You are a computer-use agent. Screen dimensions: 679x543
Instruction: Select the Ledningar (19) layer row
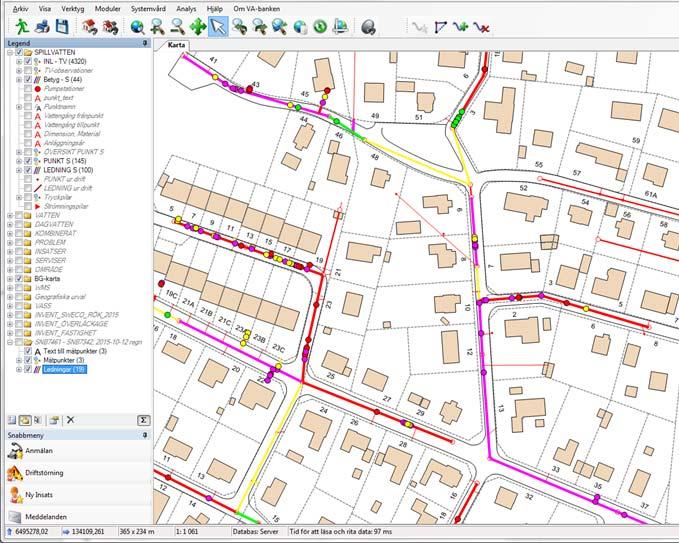pyautogui.click(x=65, y=369)
